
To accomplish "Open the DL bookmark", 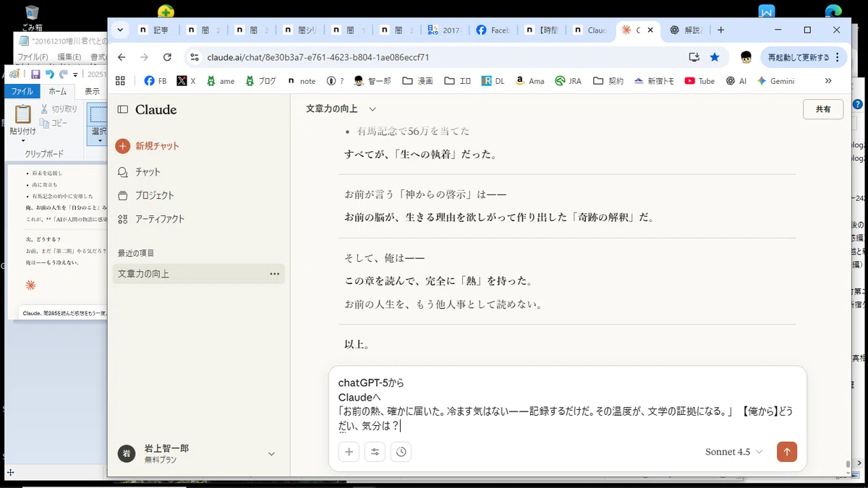I will (493, 81).
